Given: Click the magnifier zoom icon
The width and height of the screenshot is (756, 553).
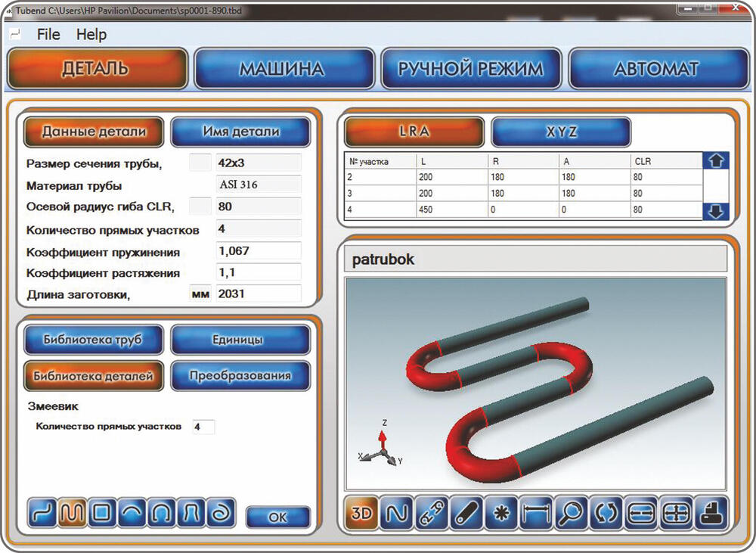Looking at the screenshot, I should coord(571,514).
